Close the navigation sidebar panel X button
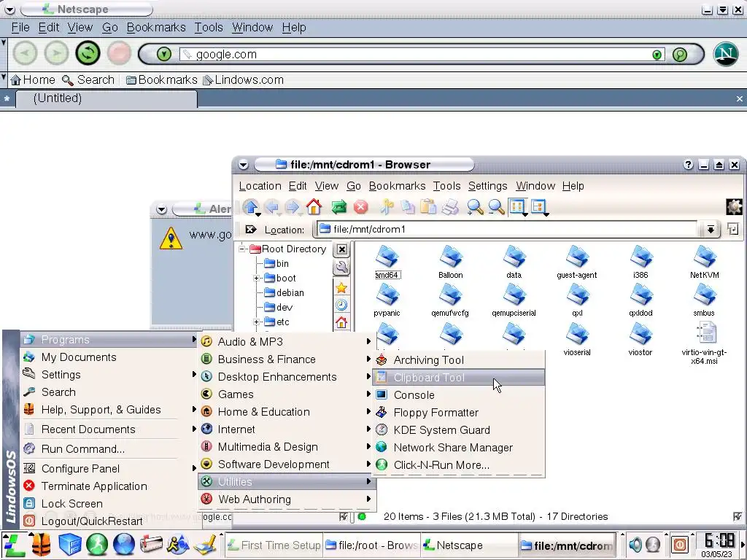The image size is (747, 560). click(341, 249)
